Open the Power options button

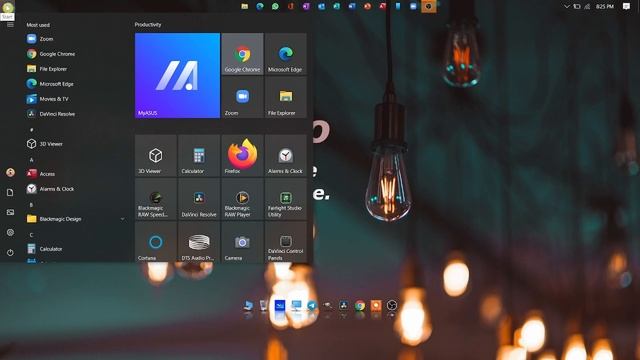(10, 252)
